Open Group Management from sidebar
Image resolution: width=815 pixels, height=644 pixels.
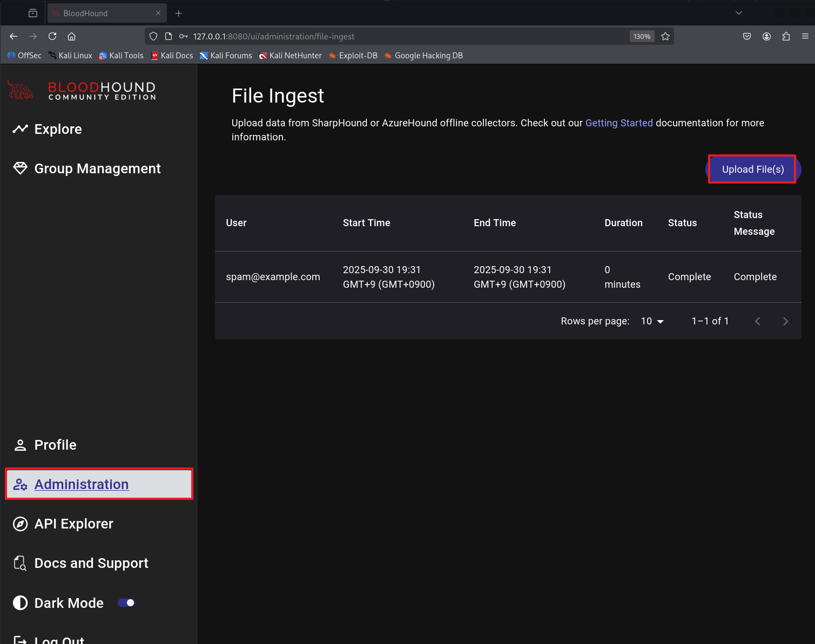click(97, 168)
